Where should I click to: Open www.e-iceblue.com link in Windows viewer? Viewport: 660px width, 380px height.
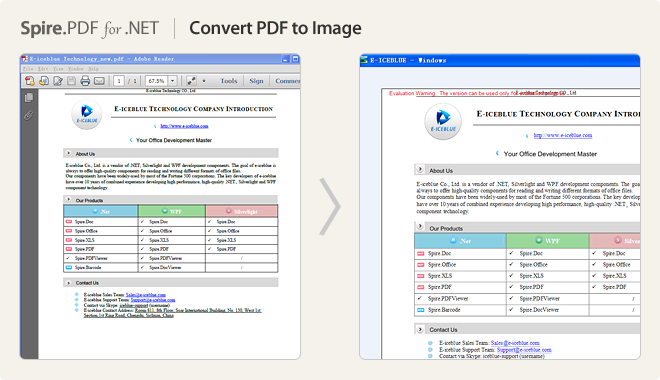(x=563, y=135)
